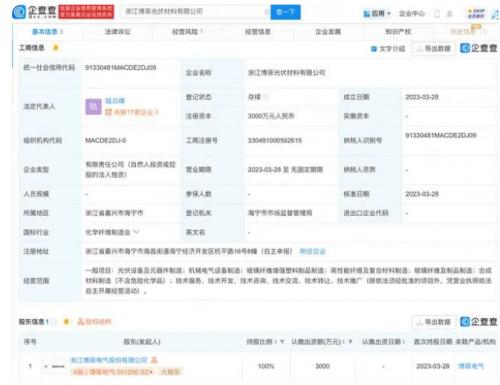
Task: Switch to the 企业发展 tab
Action: 328,32
